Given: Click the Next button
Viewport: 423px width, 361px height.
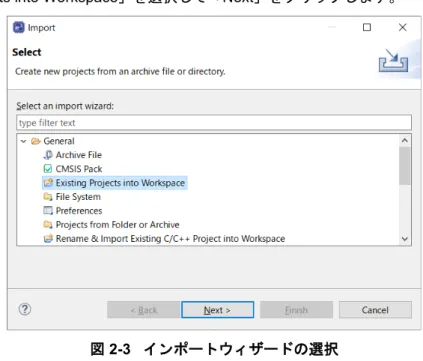Looking at the screenshot, I should click(x=217, y=310).
